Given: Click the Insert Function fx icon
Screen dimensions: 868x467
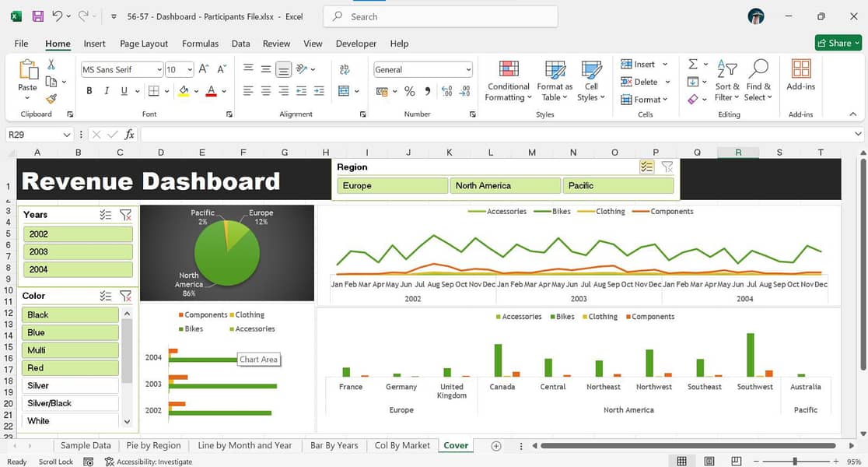Looking at the screenshot, I should tap(129, 134).
